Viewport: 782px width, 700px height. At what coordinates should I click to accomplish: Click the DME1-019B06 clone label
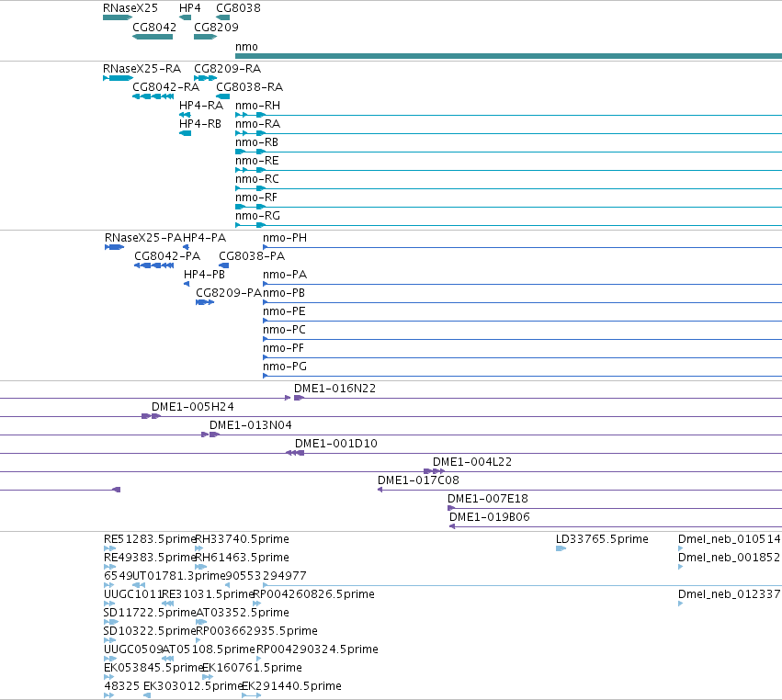[489, 517]
